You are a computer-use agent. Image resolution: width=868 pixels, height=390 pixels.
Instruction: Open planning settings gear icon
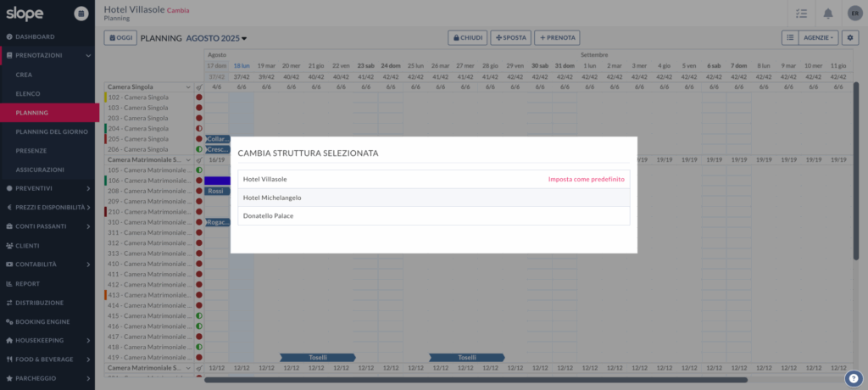850,38
